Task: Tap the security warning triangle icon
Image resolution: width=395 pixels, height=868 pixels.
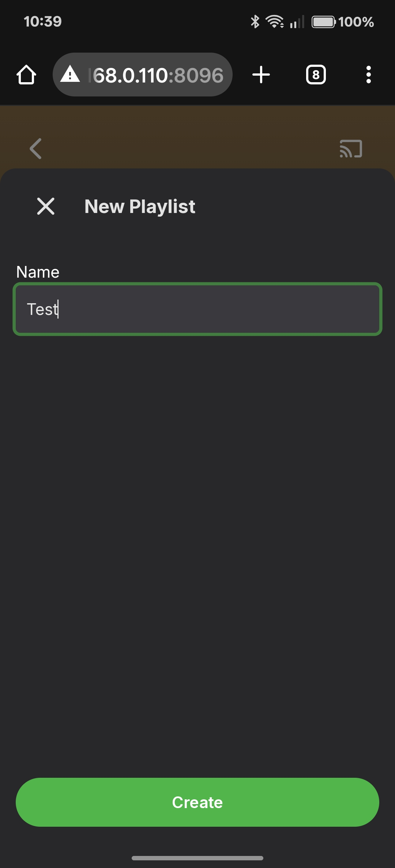Action: pos(70,75)
